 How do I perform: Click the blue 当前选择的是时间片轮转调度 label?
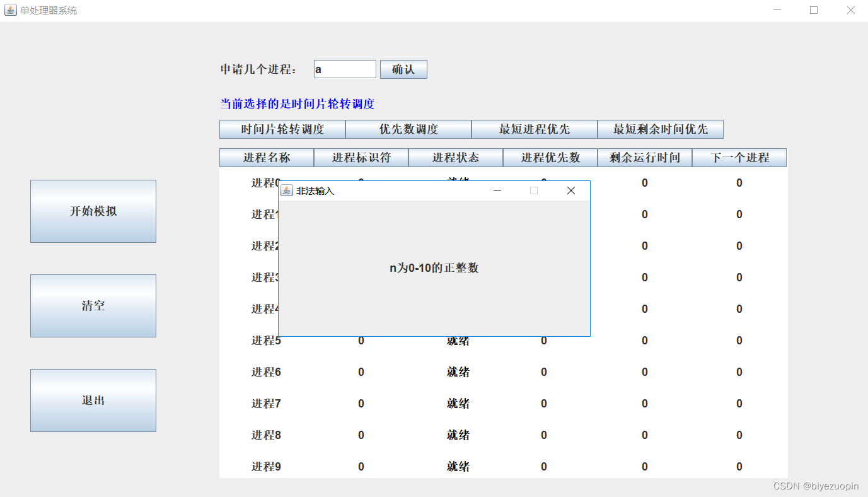point(298,104)
